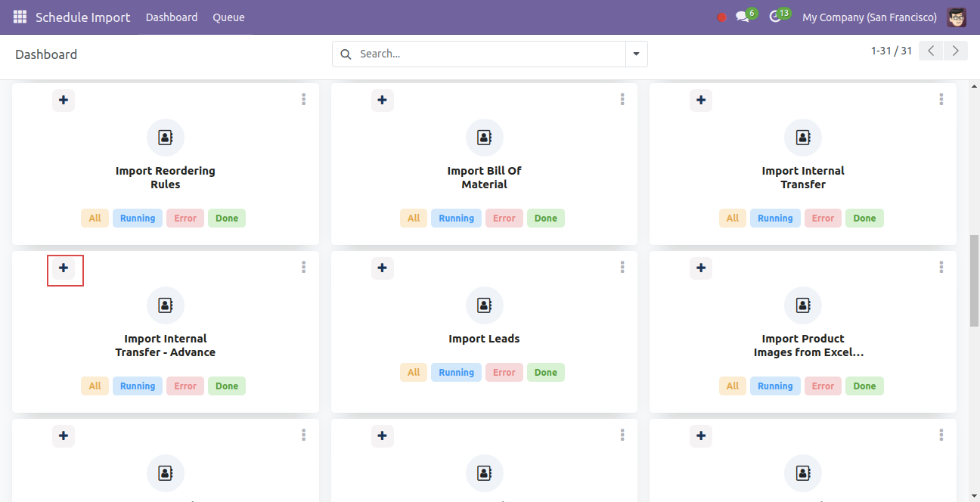
Task: Click plus on Import Product Images card
Action: 701,268
